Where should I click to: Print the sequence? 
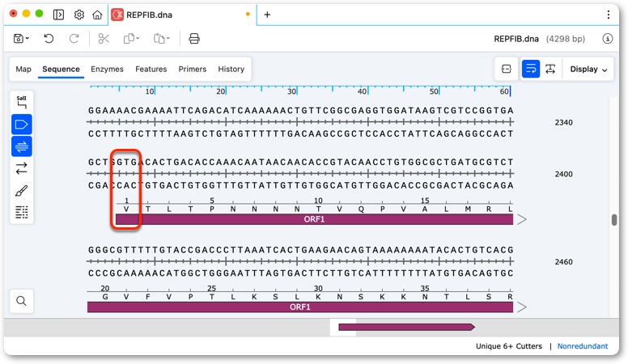[194, 39]
